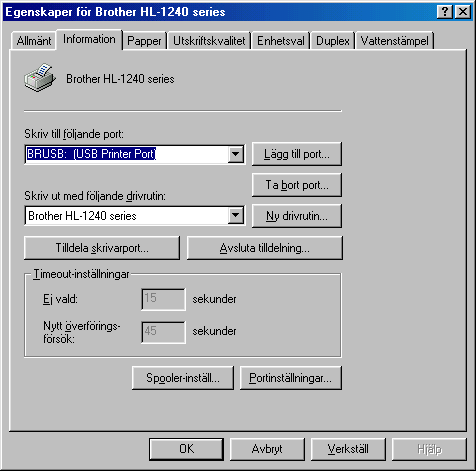Click the Ta bort port button

(x=297, y=185)
